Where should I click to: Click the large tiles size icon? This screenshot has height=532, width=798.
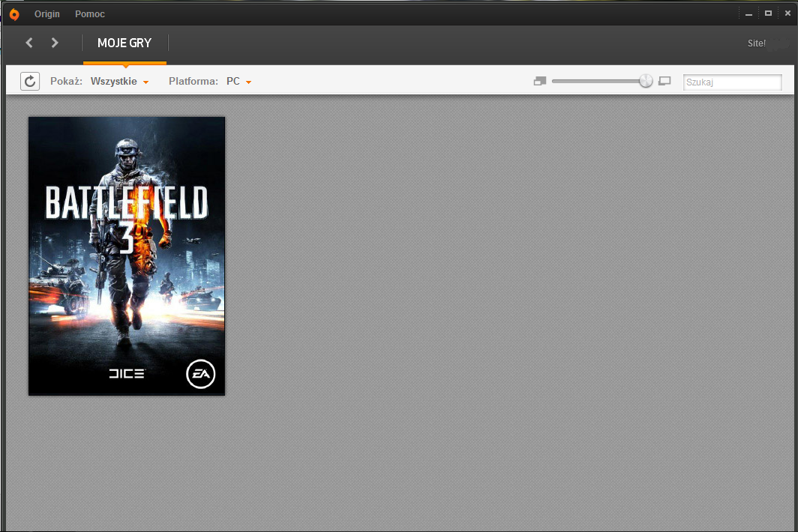coord(664,81)
